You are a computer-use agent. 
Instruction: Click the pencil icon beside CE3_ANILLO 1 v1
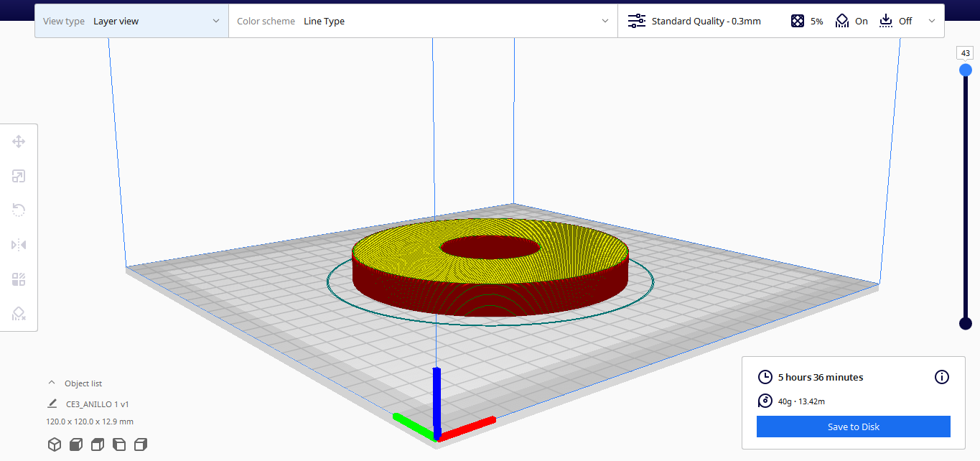52,404
